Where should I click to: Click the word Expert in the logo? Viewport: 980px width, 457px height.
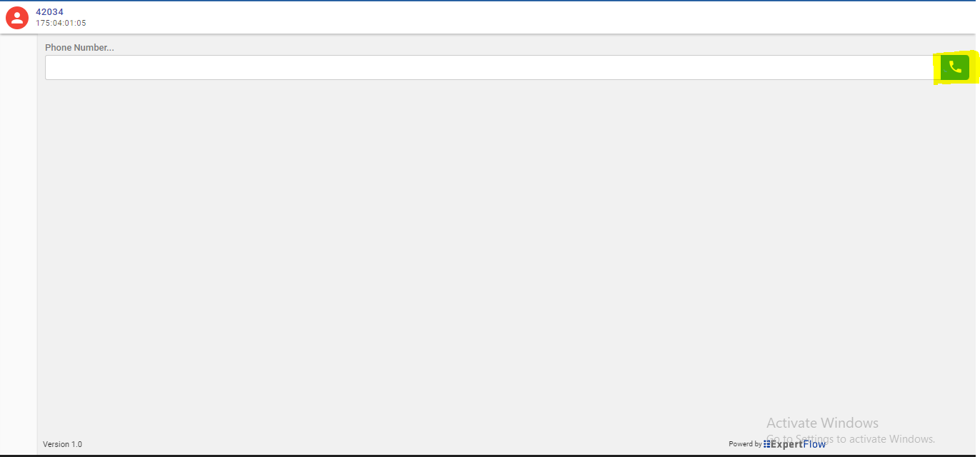pos(786,444)
